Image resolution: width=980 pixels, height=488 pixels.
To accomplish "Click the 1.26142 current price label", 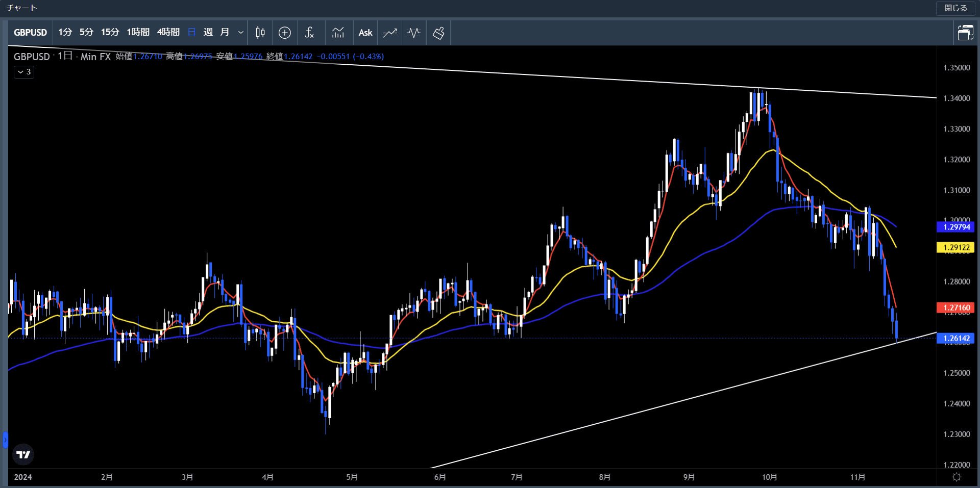I will click(x=956, y=338).
